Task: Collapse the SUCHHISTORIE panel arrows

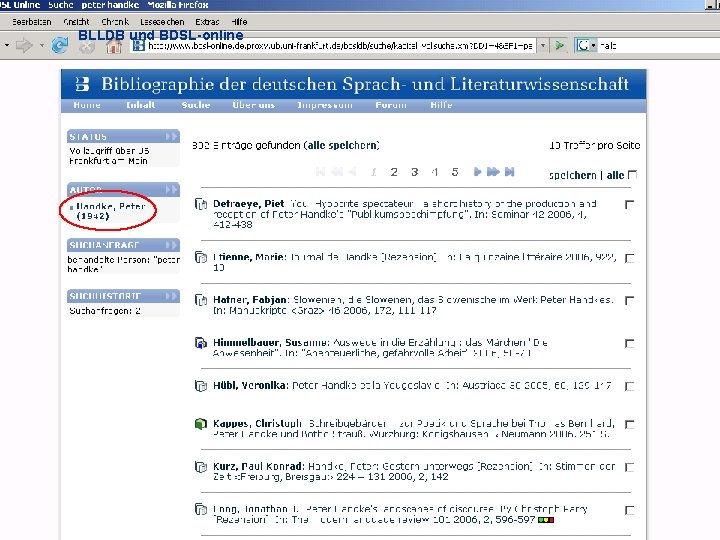Action: [171, 296]
